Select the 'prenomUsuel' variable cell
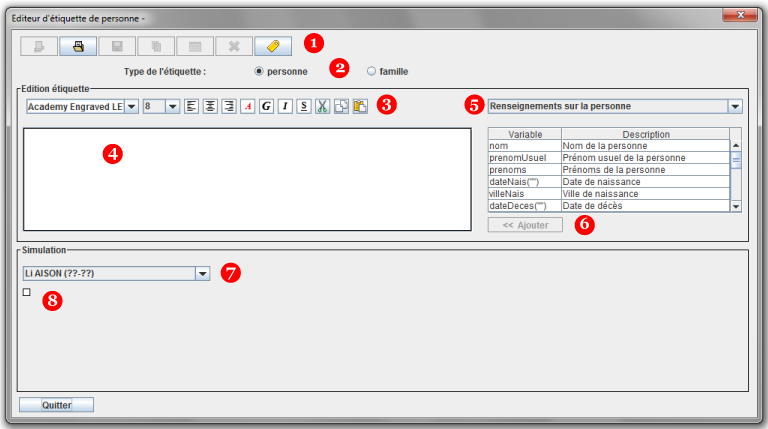This screenshot has width=768, height=429. (525, 158)
